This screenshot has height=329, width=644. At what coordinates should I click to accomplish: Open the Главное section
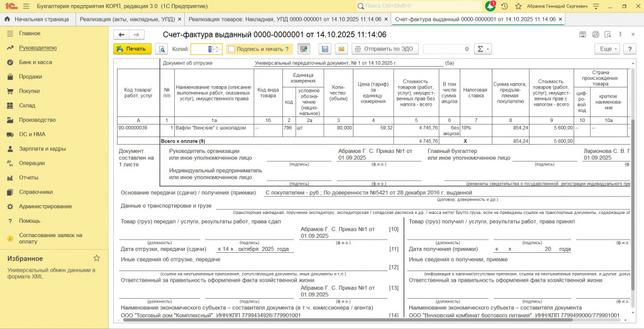point(30,33)
